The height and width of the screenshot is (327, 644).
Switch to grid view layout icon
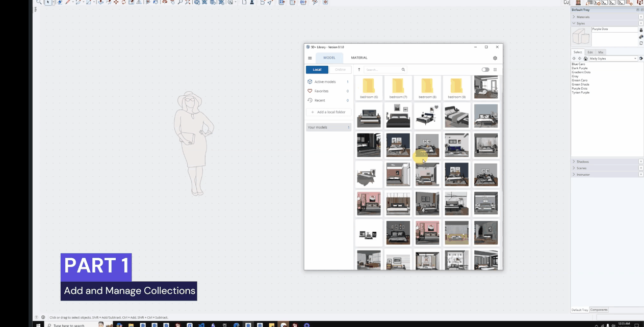pyautogui.click(x=495, y=70)
